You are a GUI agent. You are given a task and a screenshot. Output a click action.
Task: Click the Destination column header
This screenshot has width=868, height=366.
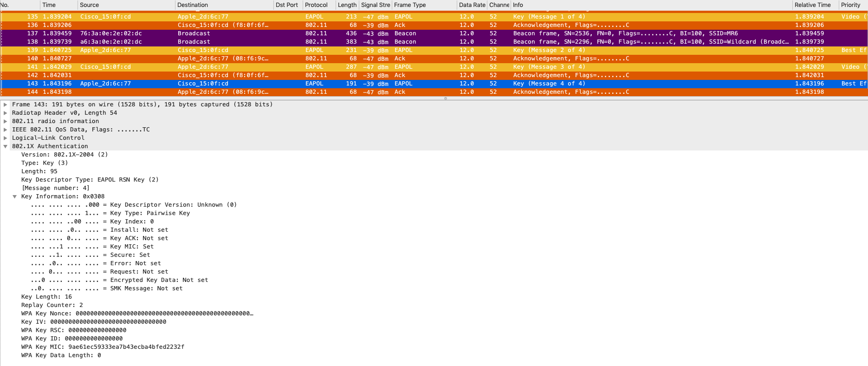[193, 5]
